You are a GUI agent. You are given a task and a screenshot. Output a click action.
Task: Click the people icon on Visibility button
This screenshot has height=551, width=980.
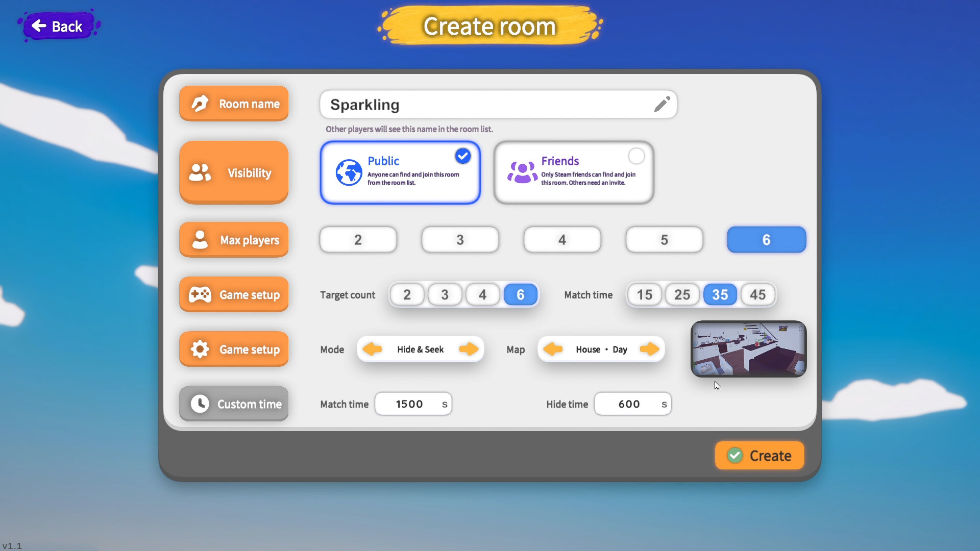point(200,172)
